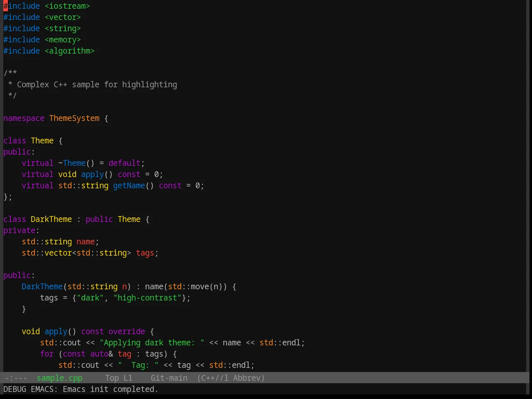The width and height of the screenshot is (532, 399).
Task: Click the 'tags' member in the vector declaration
Action: (145, 253)
